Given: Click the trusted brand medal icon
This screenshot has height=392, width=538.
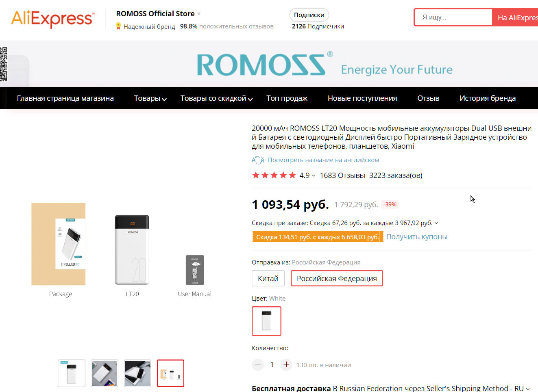Looking at the screenshot, I should click(118, 26).
